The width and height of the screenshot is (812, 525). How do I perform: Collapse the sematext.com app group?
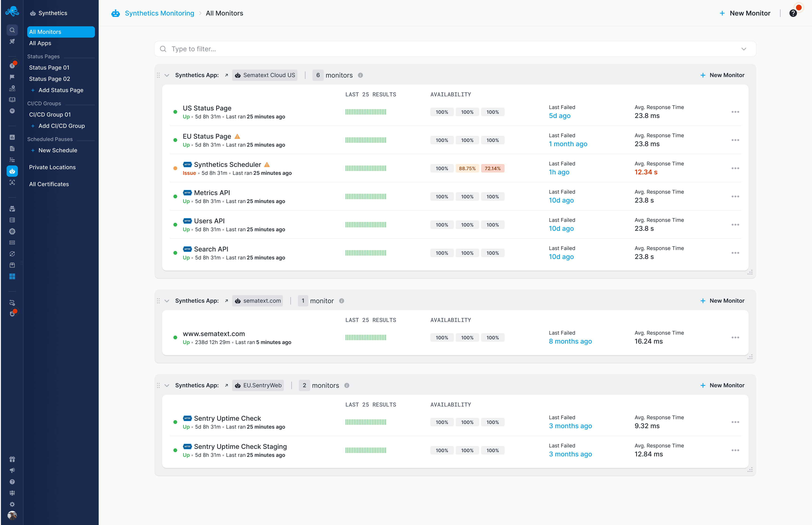pyautogui.click(x=167, y=301)
